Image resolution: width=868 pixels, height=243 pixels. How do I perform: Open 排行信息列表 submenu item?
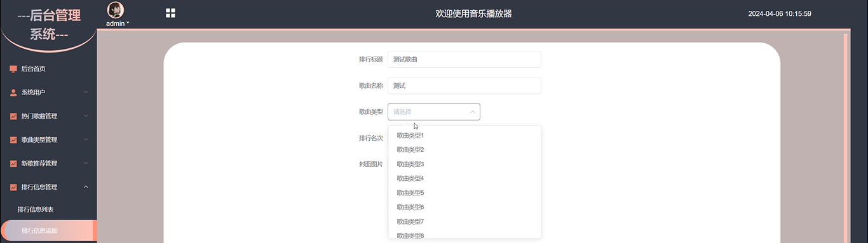point(48,209)
